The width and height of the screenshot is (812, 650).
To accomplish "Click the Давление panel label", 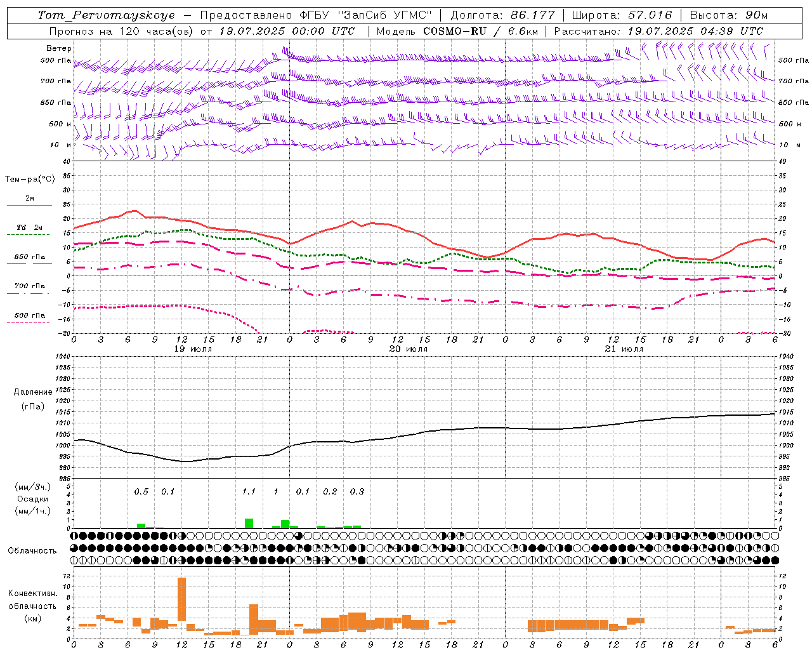I will (x=33, y=392).
